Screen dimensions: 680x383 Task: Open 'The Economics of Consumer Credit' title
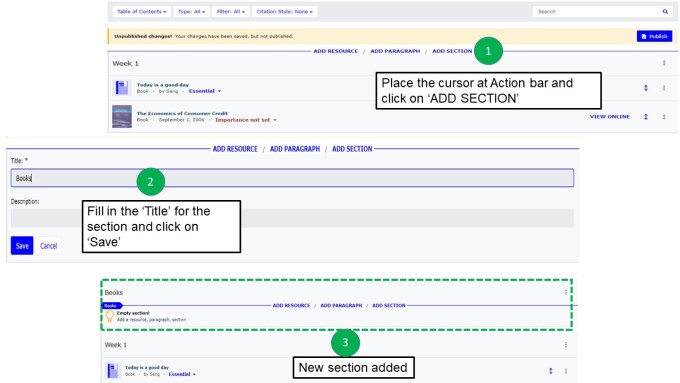pos(182,114)
